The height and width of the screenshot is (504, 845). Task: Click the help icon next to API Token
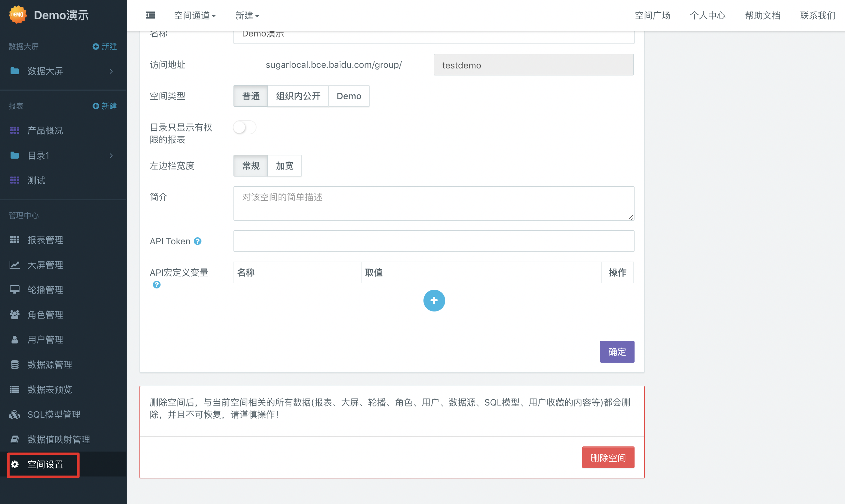[197, 241]
